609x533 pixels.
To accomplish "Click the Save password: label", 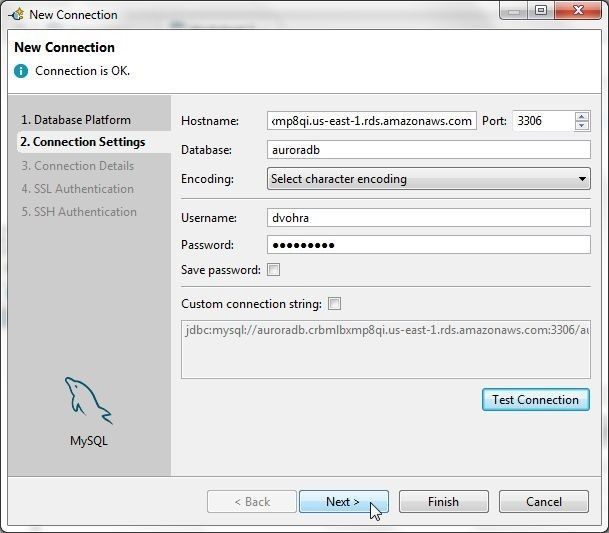I will (x=221, y=270).
